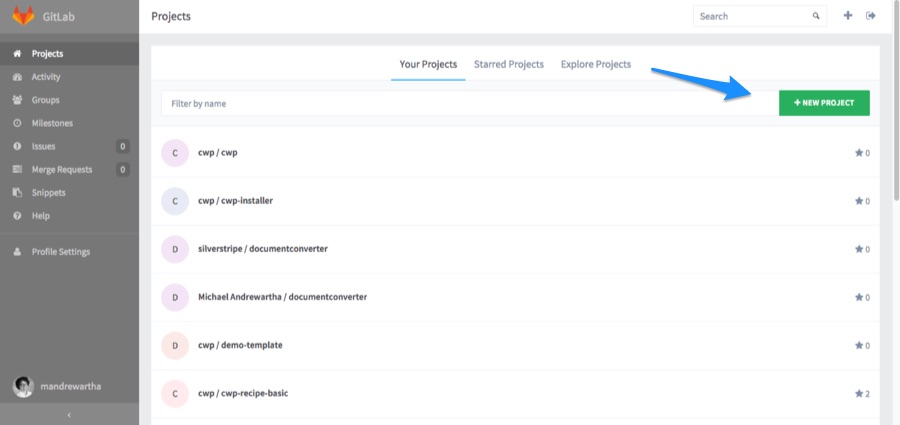The image size is (900, 425).
Task: Click the Activity dashboard icon
Action: click(x=17, y=77)
